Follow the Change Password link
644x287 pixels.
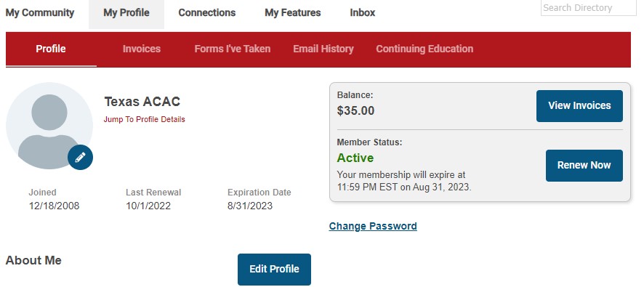point(373,226)
